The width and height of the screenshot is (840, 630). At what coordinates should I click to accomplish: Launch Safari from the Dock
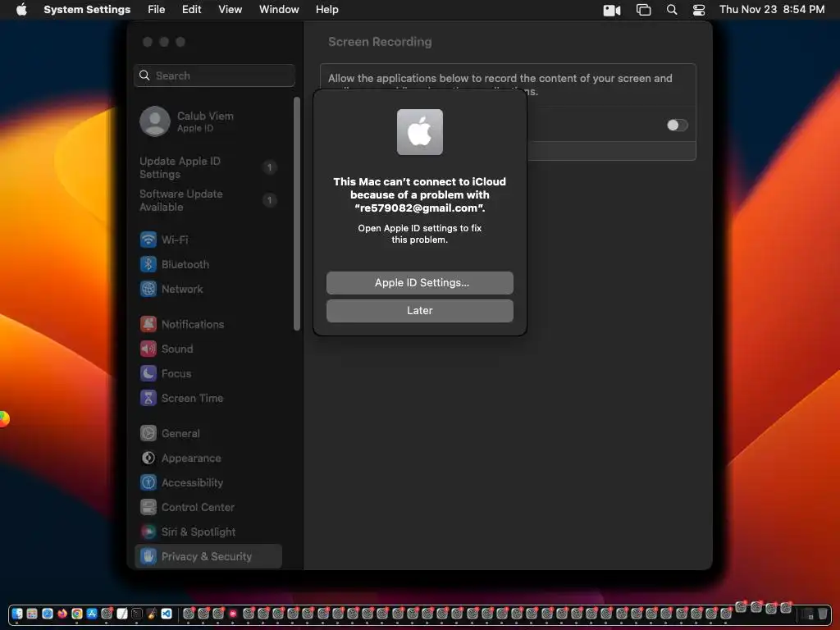click(x=48, y=614)
